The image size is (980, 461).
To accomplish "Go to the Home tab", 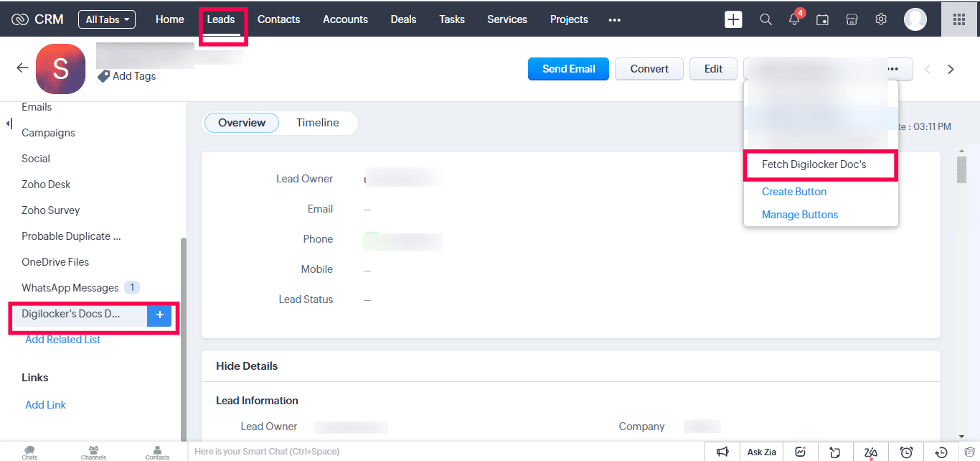I will pos(170,19).
